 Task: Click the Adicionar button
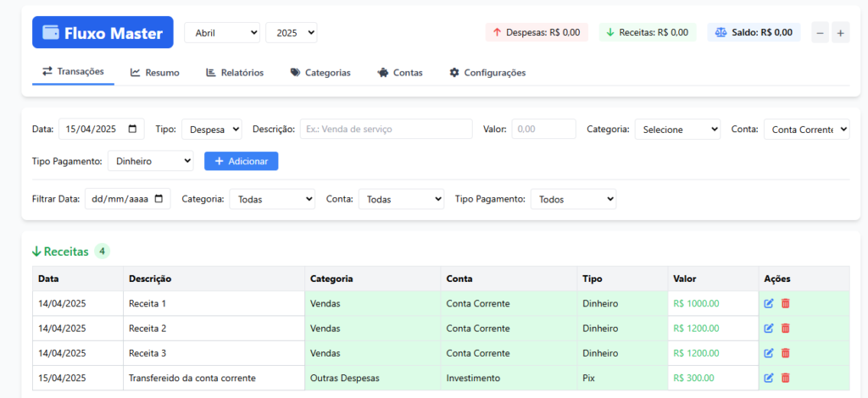pyautogui.click(x=241, y=161)
